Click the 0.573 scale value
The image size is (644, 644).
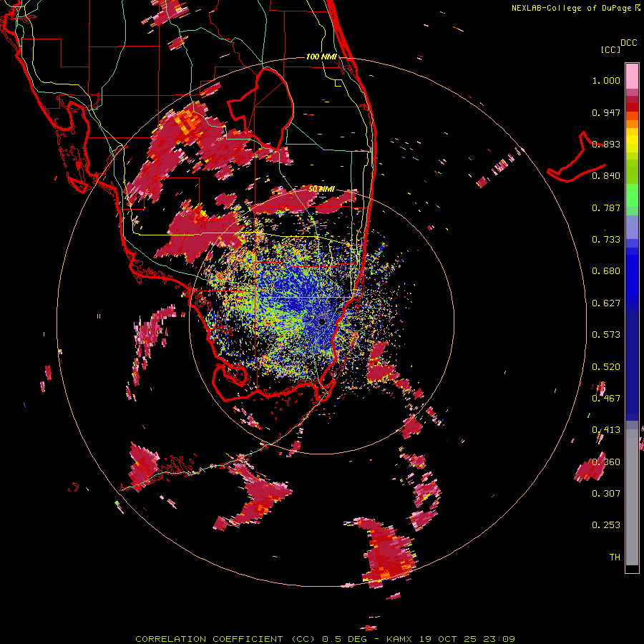coord(606,335)
